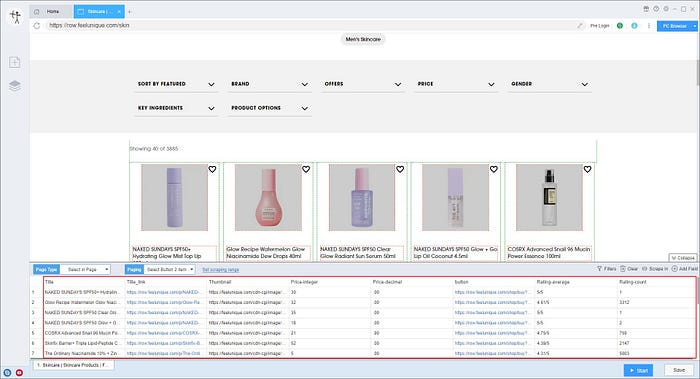Close the Skincare tab
The height and width of the screenshot is (379, 700).
click(119, 12)
